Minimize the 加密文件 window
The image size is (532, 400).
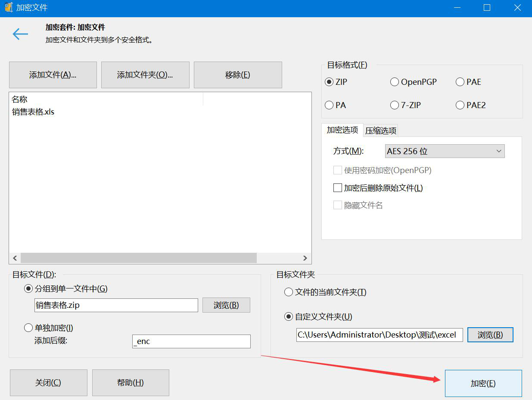click(457, 8)
